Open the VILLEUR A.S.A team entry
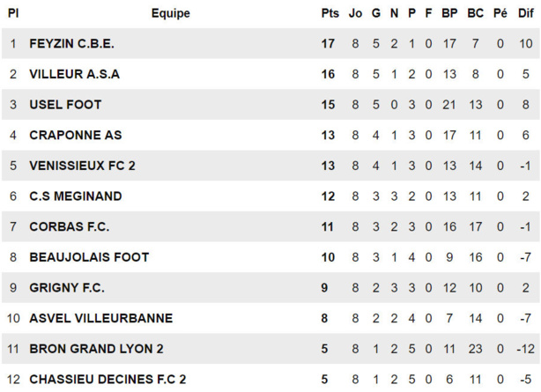The image size is (541, 392). point(74,74)
